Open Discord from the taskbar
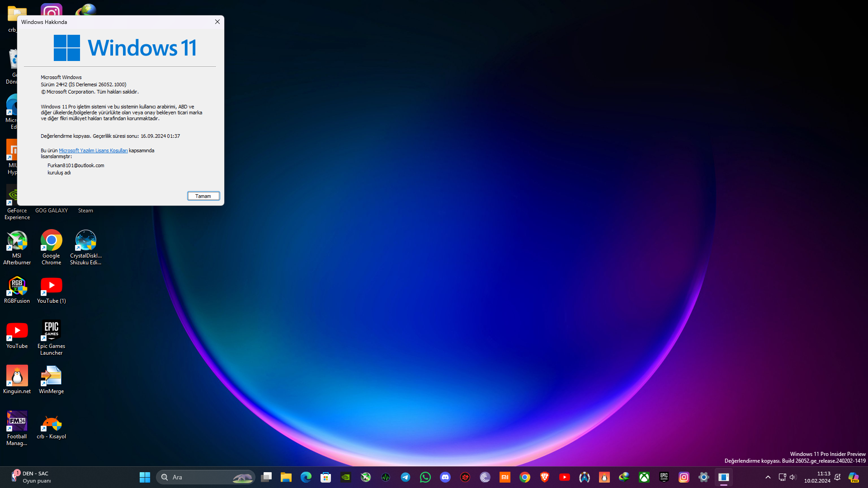This screenshot has height=488, width=868. coord(445,477)
